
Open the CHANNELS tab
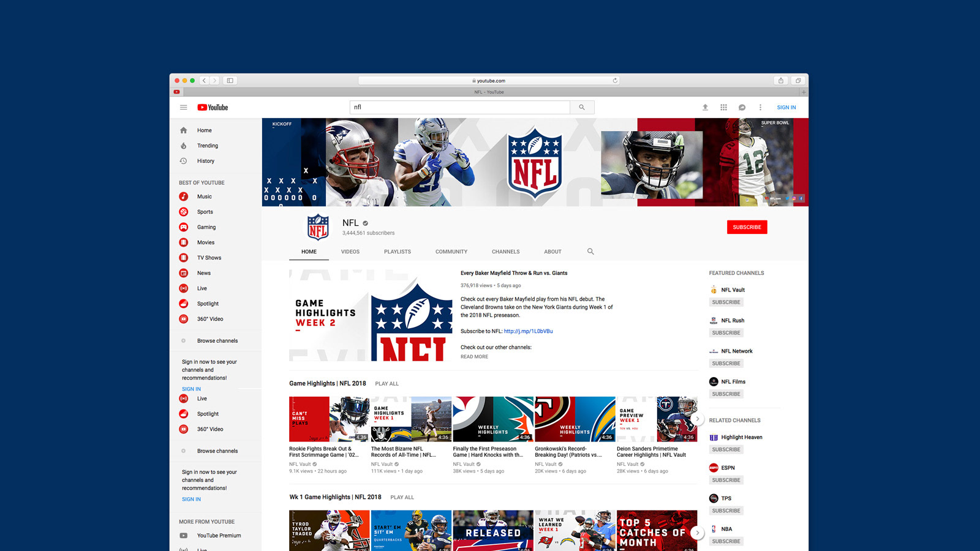505,252
